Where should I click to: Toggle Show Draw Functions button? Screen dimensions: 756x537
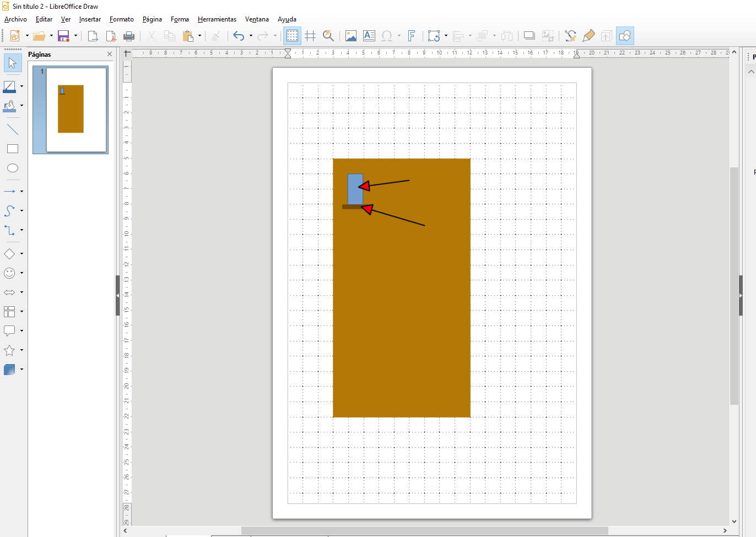[625, 36]
